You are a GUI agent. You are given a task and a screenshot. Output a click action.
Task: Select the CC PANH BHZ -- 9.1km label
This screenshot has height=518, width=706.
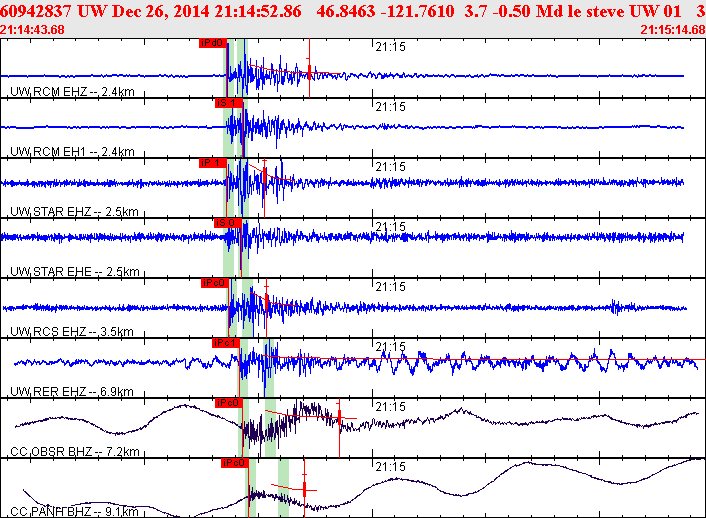click(74, 511)
